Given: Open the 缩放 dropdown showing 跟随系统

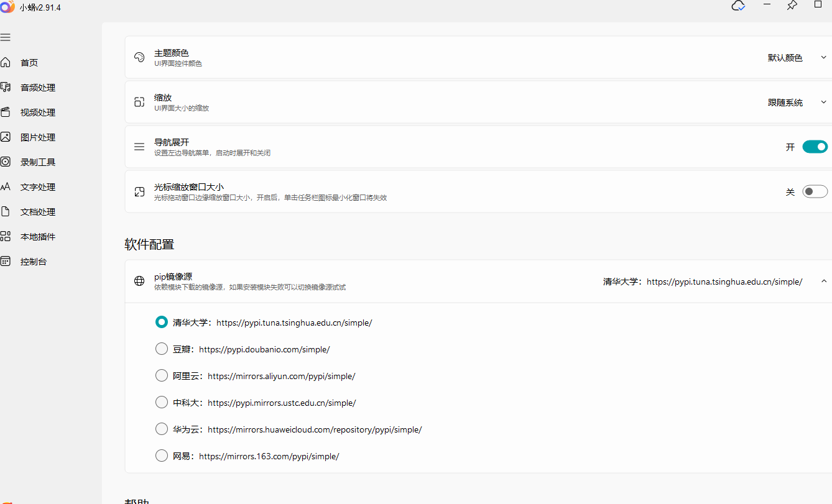Looking at the screenshot, I should tap(797, 103).
